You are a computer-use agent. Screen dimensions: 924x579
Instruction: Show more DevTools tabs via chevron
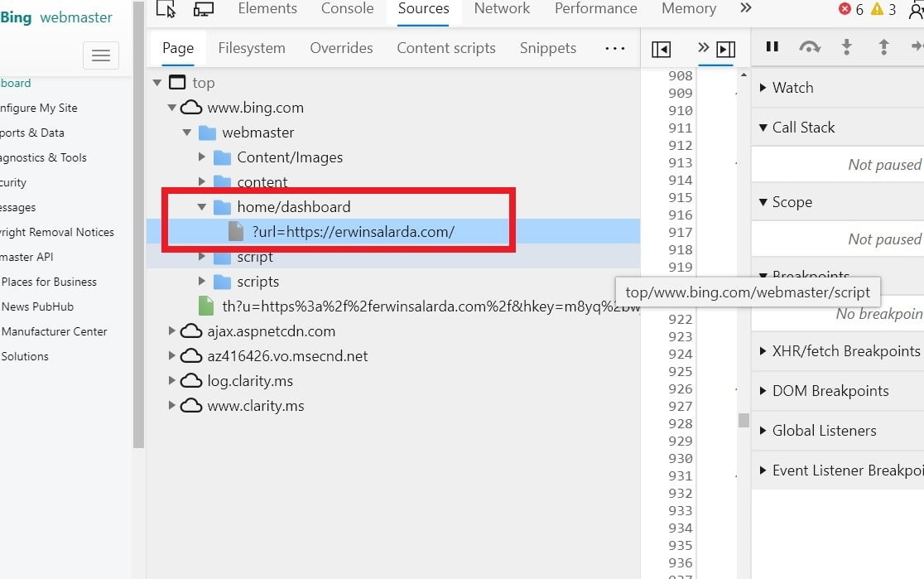pyautogui.click(x=745, y=8)
